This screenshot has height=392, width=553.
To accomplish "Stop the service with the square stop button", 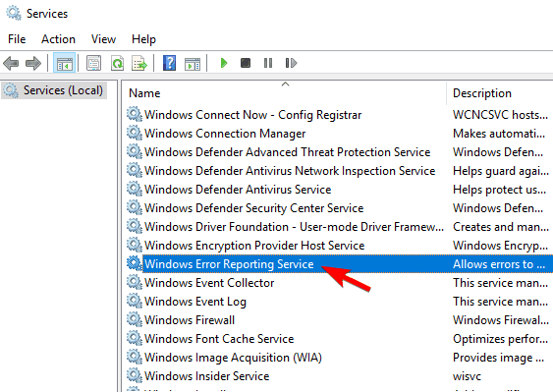I will pyautogui.click(x=246, y=63).
